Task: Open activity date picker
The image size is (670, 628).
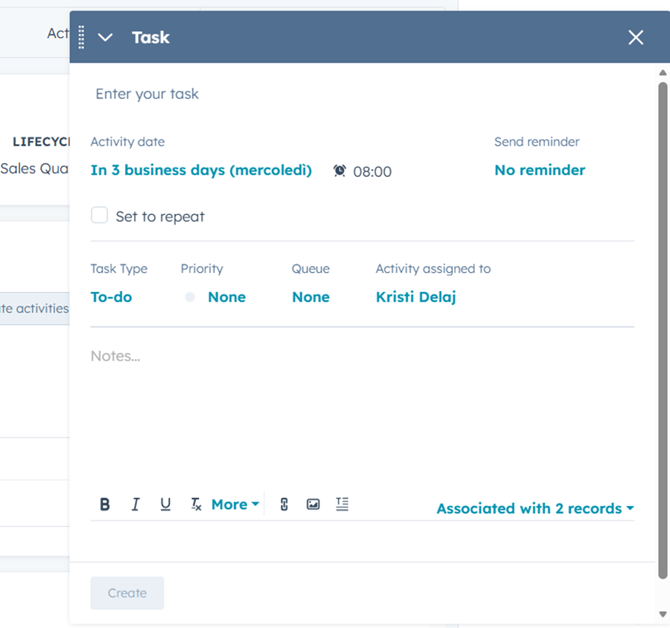Action: (201, 171)
